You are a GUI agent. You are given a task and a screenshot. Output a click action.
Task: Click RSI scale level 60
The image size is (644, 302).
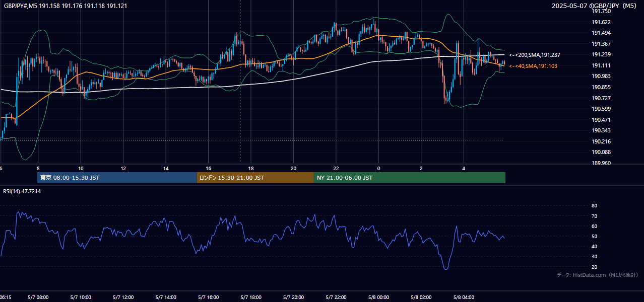pyautogui.click(x=594, y=226)
